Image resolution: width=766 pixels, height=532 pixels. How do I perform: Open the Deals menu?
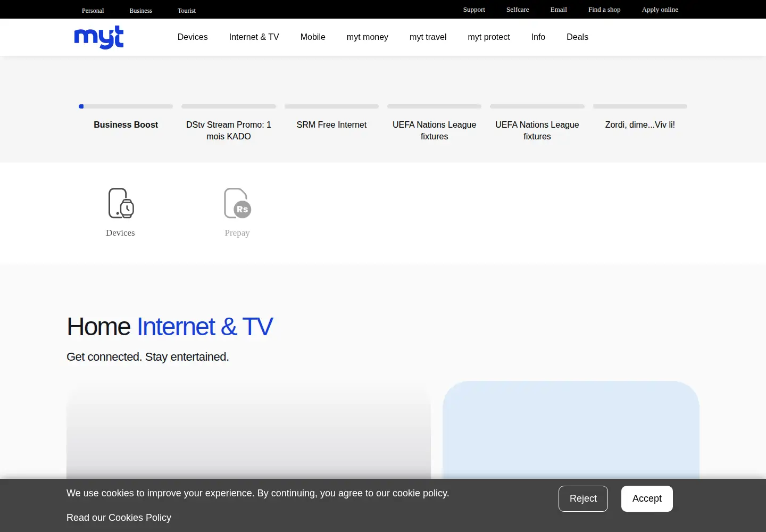[x=578, y=37]
